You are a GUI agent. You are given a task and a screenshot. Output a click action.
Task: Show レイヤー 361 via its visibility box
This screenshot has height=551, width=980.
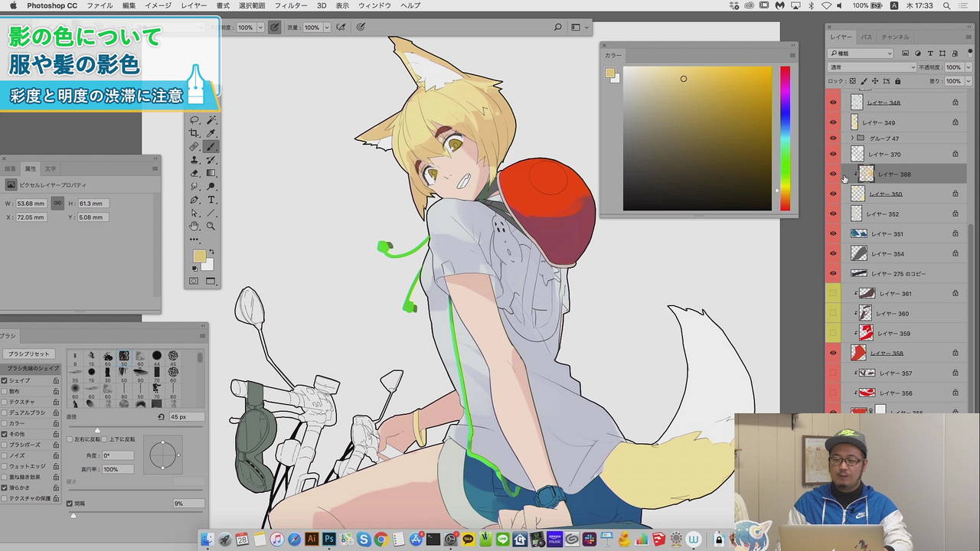(833, 294)
